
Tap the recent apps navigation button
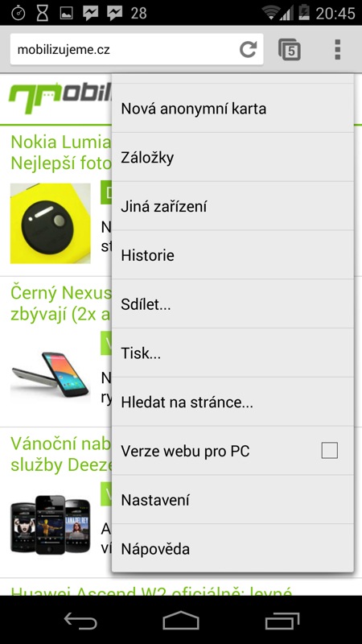pos(282,620)
